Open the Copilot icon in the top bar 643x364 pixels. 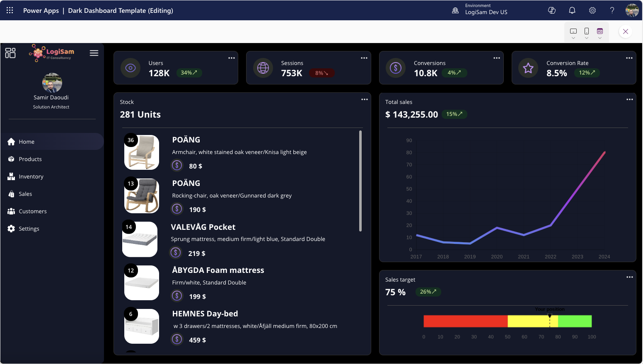pyautogui.click(x=552, y=10)
